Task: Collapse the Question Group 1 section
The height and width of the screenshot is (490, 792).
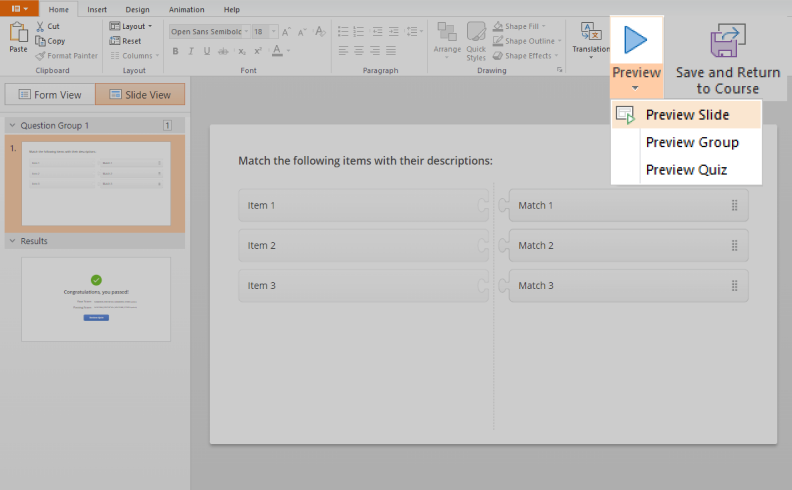Action: tap(12, 126)
